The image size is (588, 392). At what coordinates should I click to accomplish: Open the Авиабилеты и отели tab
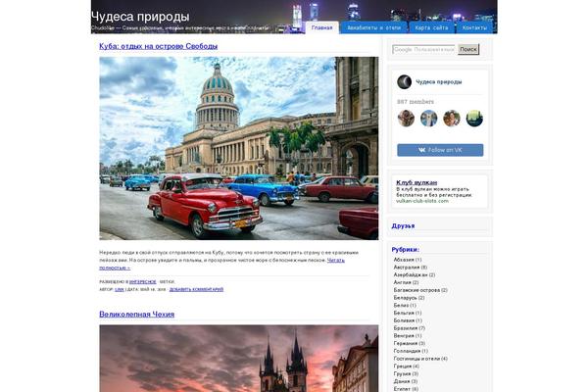click(x=374, y=27)
